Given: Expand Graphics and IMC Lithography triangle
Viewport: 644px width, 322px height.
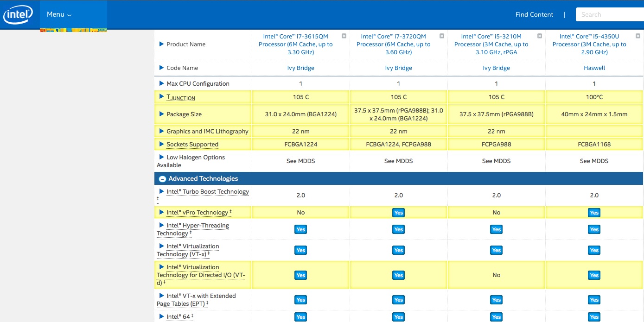Looking at the screenshot, I should pos(161,131).
